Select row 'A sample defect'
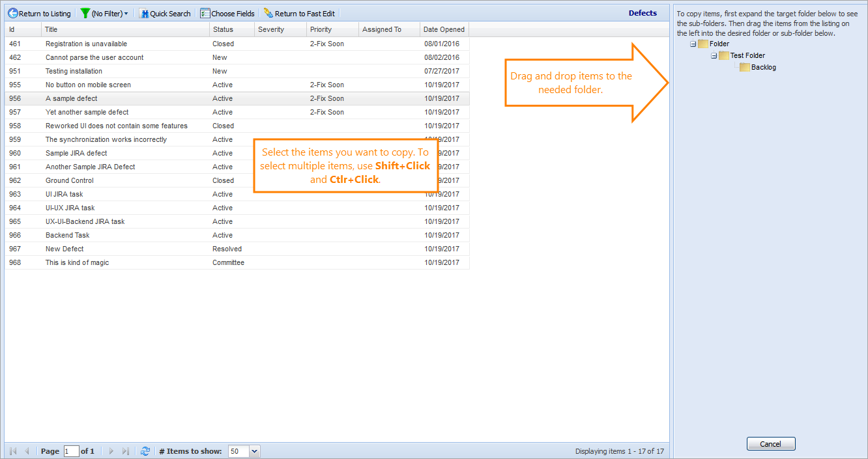This screenshot has width=868, height=459. pos(237,98)
